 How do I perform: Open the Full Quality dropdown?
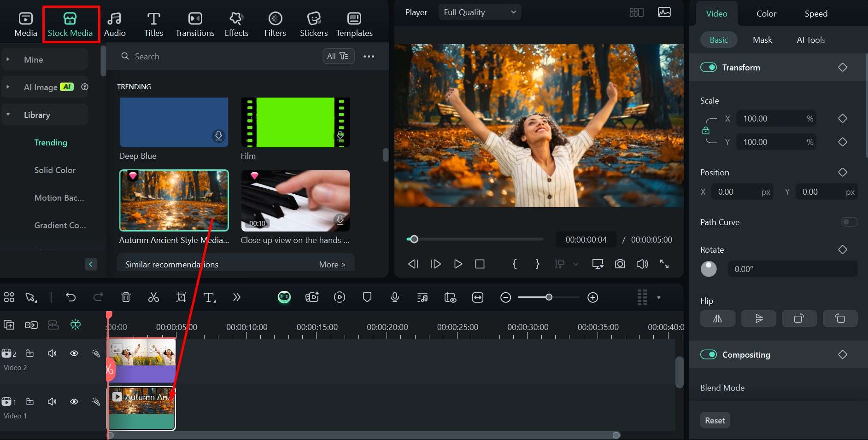480,12
